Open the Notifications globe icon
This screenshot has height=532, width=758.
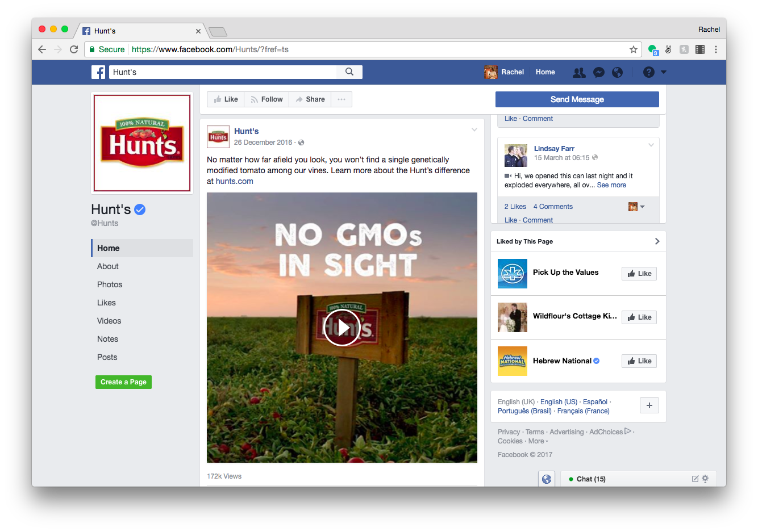click(x=617, y=72)
